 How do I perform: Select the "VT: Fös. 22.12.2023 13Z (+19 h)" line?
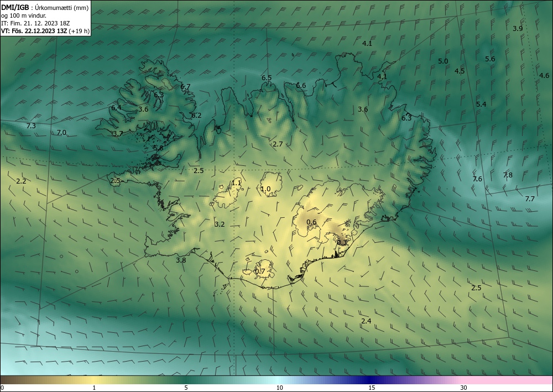coord(45,30)
